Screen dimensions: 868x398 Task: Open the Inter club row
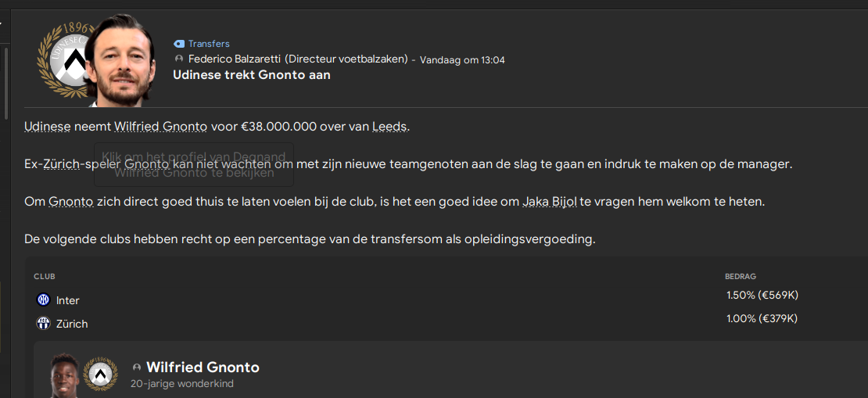tap(446, 300)
